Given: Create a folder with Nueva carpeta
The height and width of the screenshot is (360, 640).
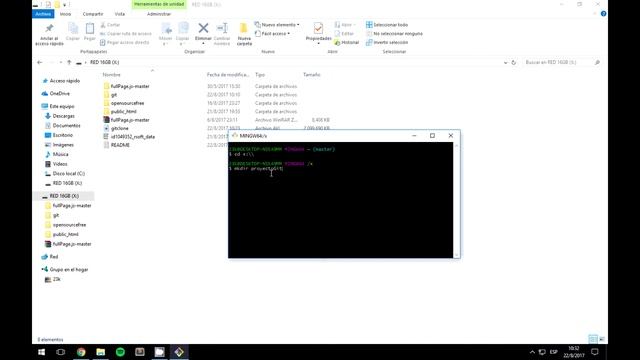Looking at the screenshot, I should tap(244, 34).
